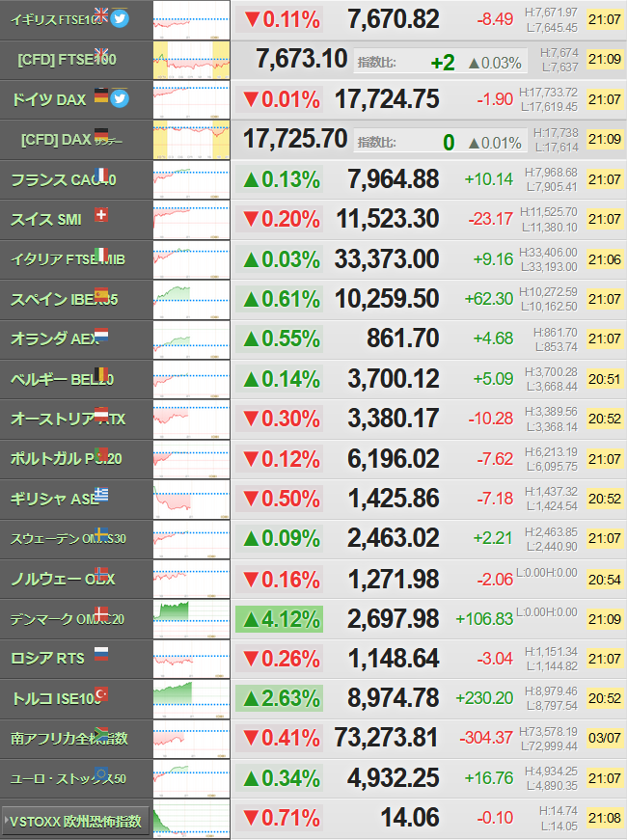Open the [CFD] DAX mini chart
628x840 pixels.
[191, 140]
